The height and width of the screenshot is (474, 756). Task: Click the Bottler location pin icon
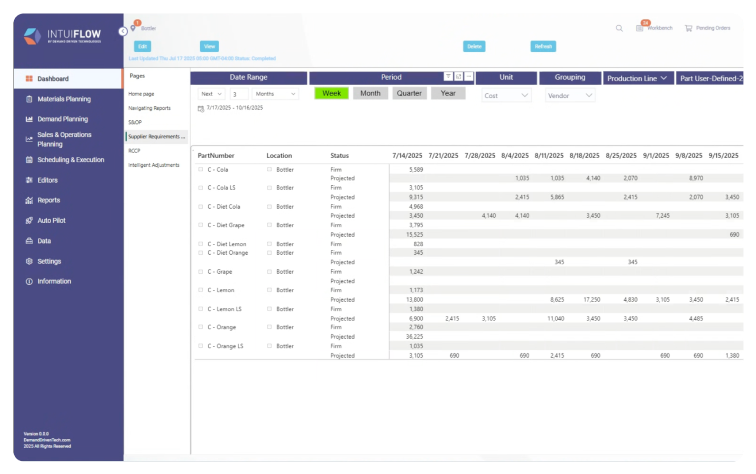click(133, 27)
